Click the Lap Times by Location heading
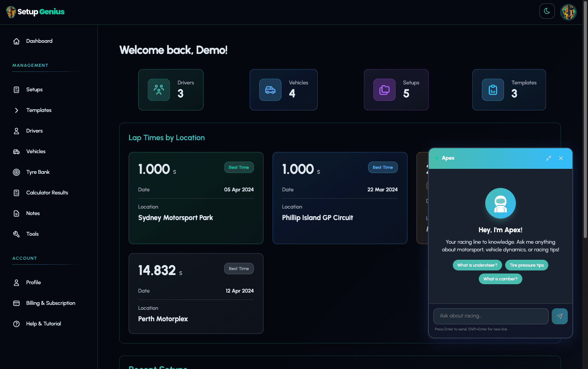Screen dimensions: 588x369 pyautogui.click(x=166, y=138)
